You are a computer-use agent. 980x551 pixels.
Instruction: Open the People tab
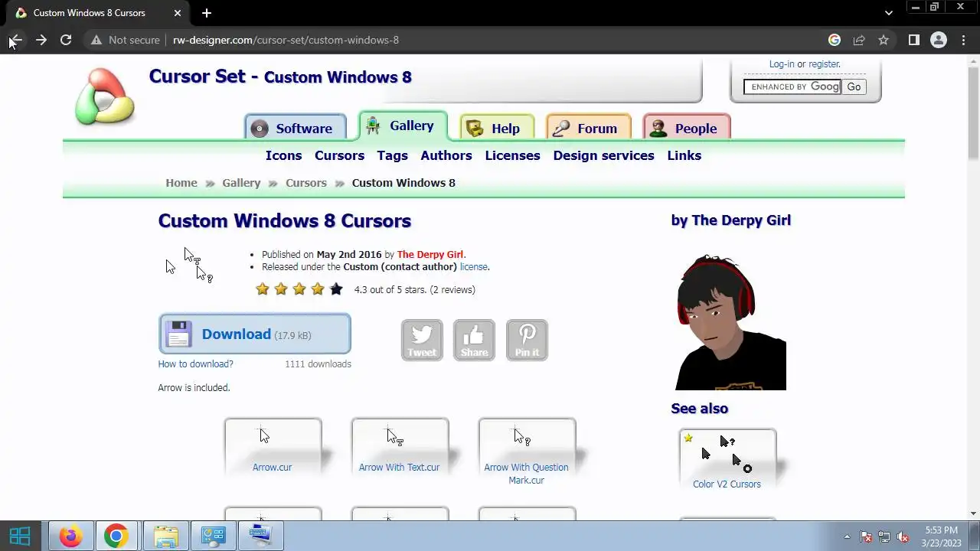(x=687, y=128)
